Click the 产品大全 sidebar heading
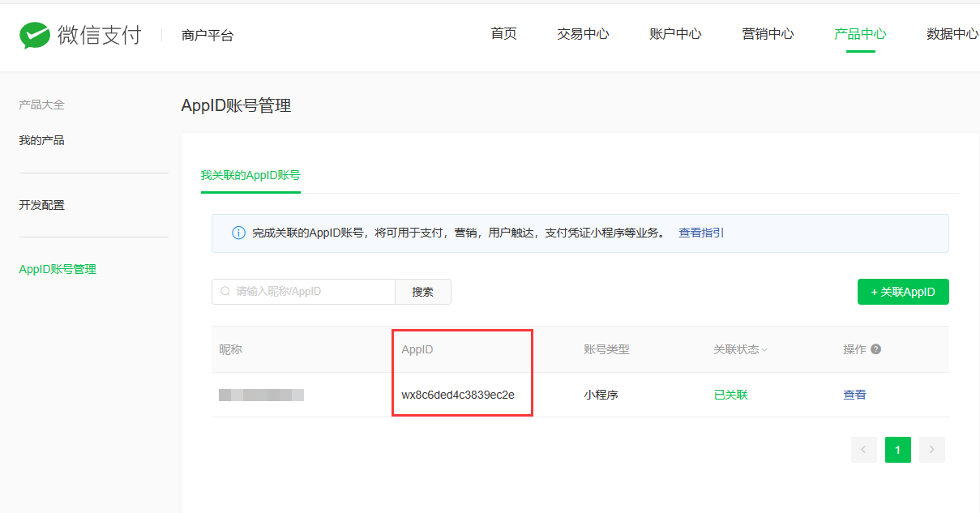The height and width of the screenshot is (513, 980). [41, 105]
